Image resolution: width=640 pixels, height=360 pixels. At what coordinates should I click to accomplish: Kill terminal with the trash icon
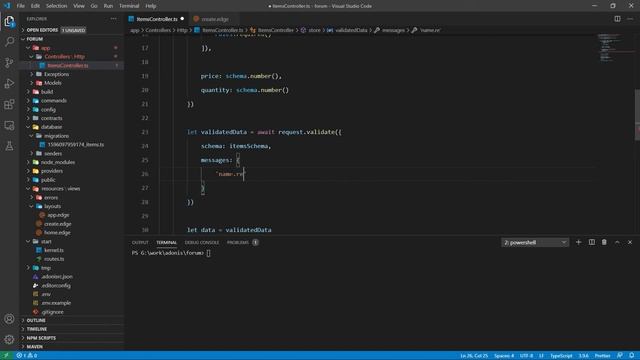pos(604,242)
